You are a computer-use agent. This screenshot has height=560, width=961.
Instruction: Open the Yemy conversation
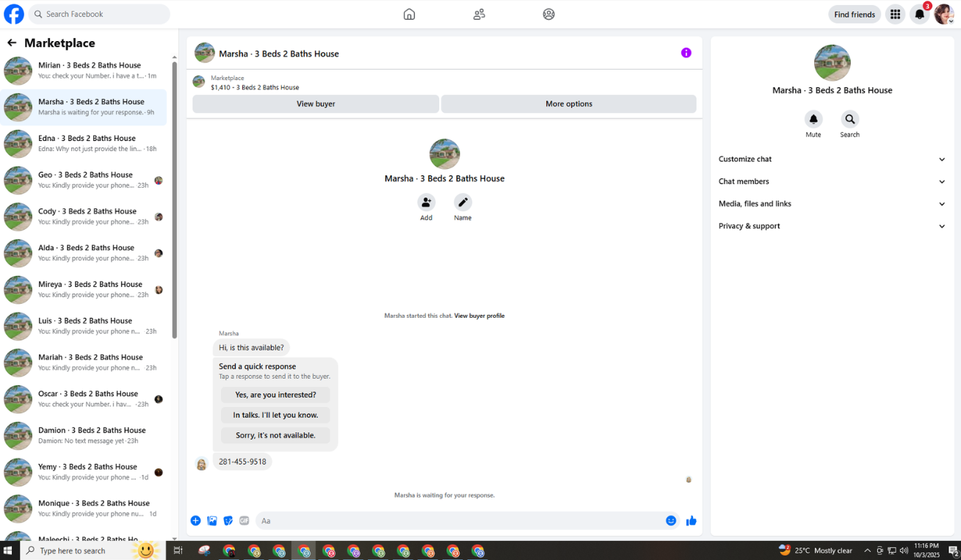coord(84,472)
